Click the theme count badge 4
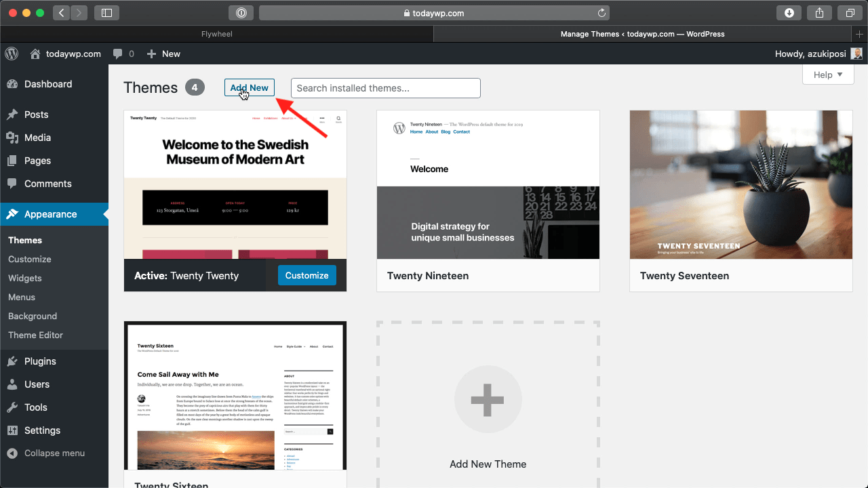The image size is (868, 488). (x=195, y=87)
